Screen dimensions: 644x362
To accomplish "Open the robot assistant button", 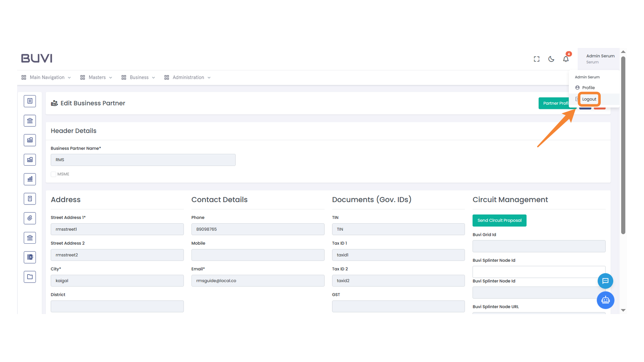I will click(x=605, y=300).
